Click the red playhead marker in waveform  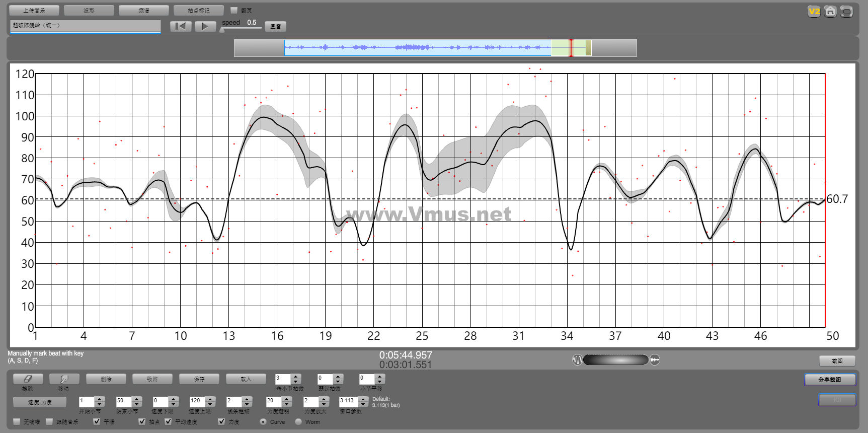point(571,48)
